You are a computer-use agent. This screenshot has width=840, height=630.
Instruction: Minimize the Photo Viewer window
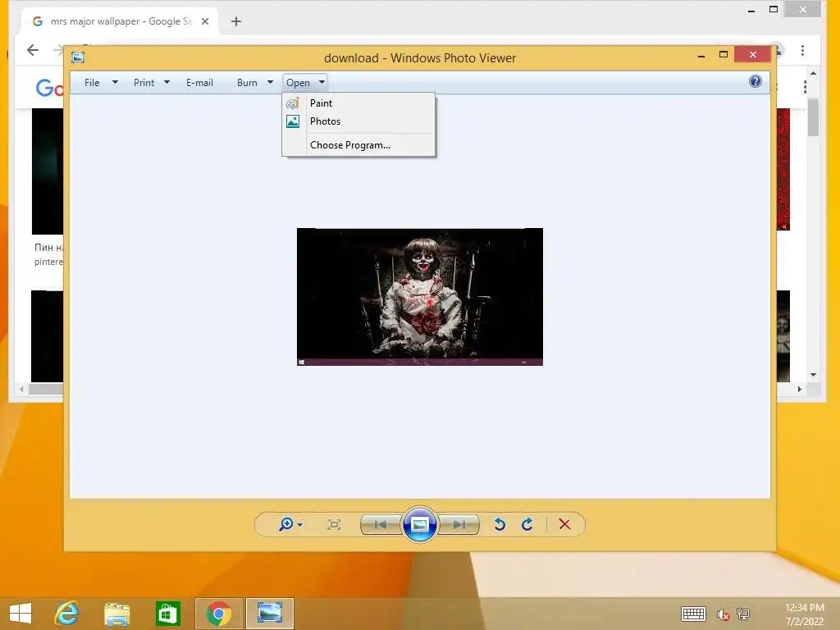pos(701,55)
